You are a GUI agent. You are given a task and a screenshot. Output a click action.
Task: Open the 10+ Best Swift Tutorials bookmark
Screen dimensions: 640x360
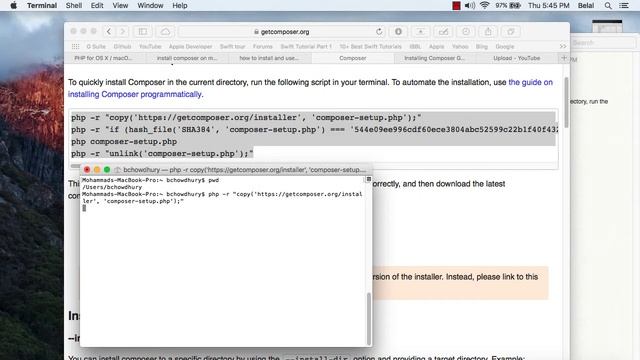pos(371,47)
